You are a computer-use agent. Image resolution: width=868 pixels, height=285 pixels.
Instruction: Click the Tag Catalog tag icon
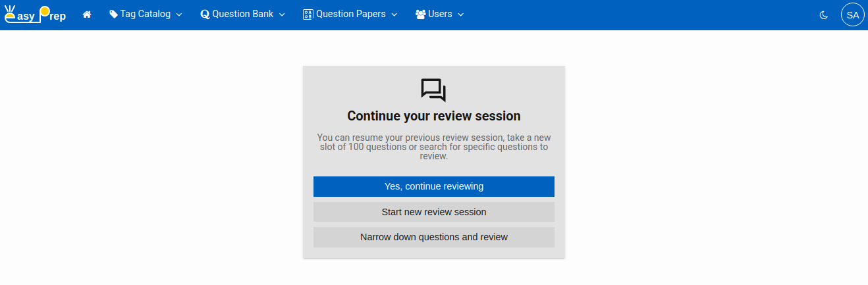114,14
